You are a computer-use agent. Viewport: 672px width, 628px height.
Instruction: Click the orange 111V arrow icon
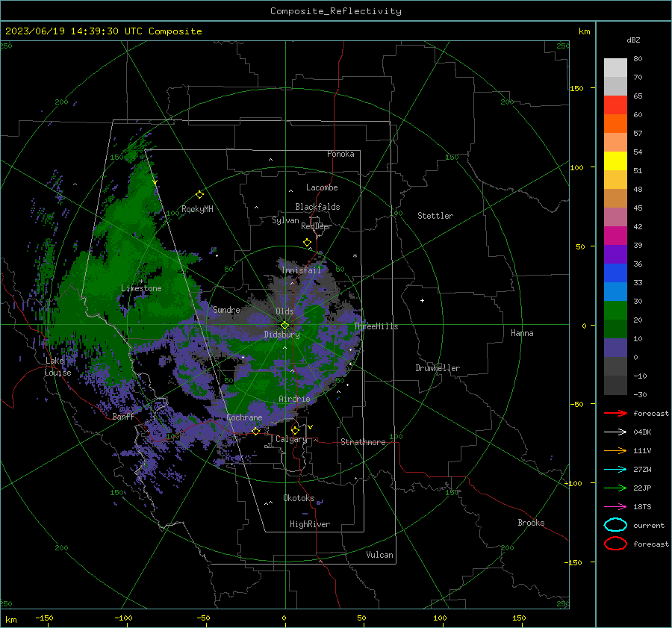point(615,450)
